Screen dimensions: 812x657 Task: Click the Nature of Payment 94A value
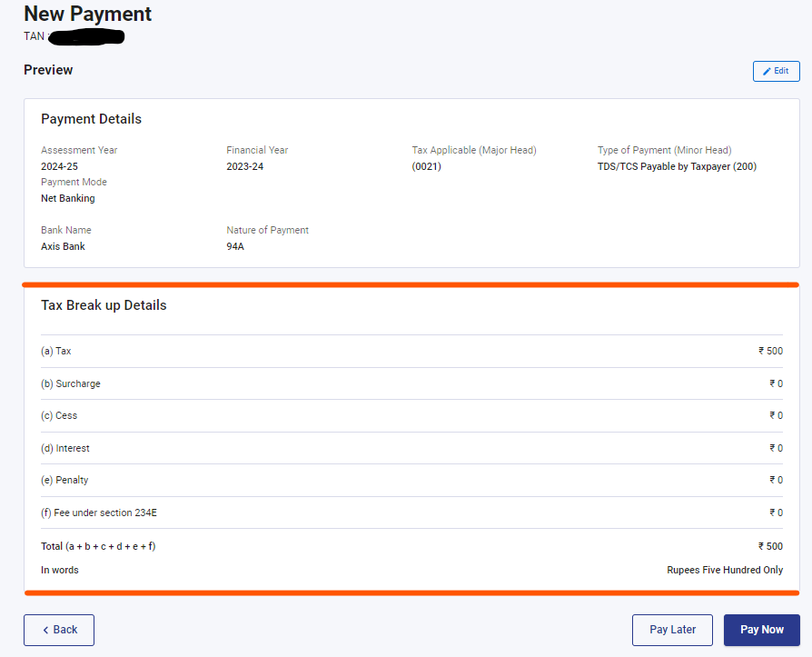pyautogui.click(x=234, y=245)
